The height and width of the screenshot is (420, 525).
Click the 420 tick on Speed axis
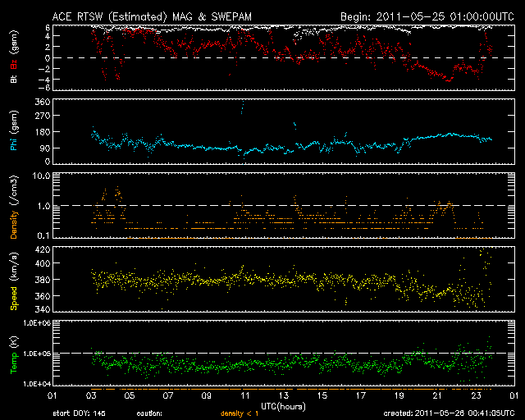(43, 249)
